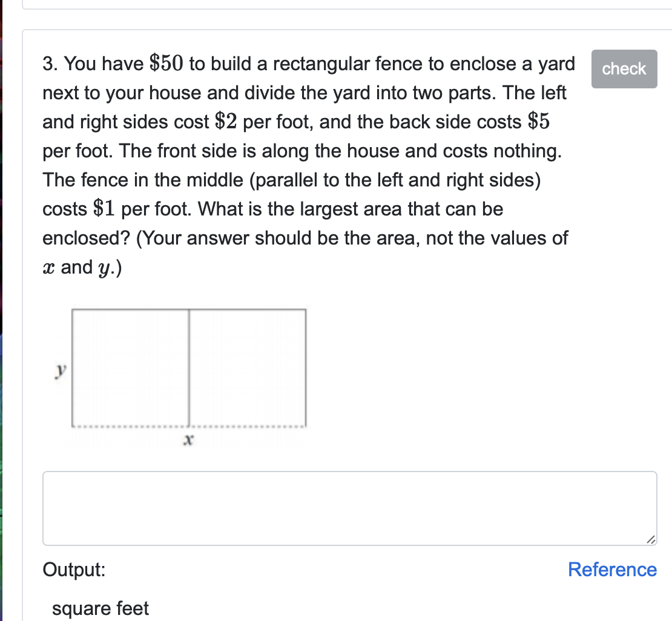The width and height of the screenshot is (672, 621).
Task: Click the square feet text
Action: click(x=100, y=608)
